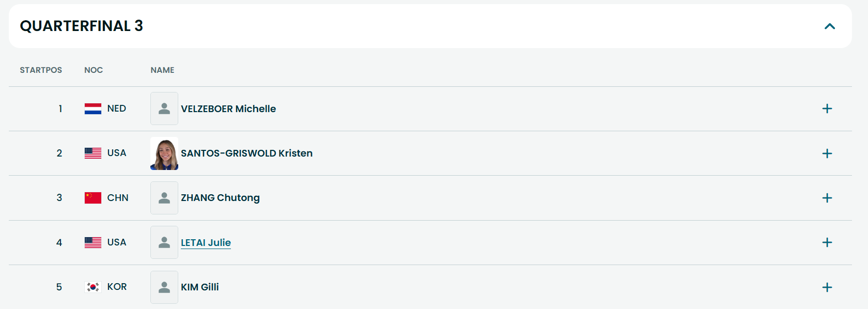Click the USA flag beside Letai
Screen dimensions: 868x309
(x=93, y=242)
